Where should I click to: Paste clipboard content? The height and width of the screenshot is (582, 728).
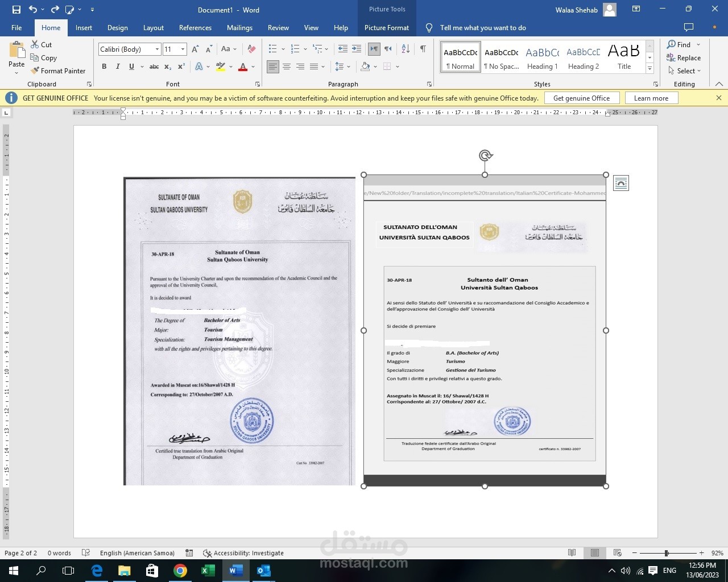pos(16,57)
